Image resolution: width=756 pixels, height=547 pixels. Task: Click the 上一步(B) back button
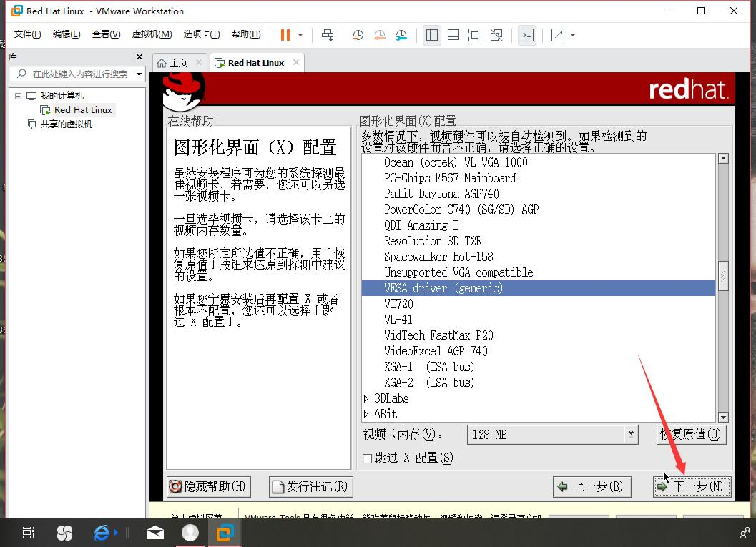coord(591,487)
